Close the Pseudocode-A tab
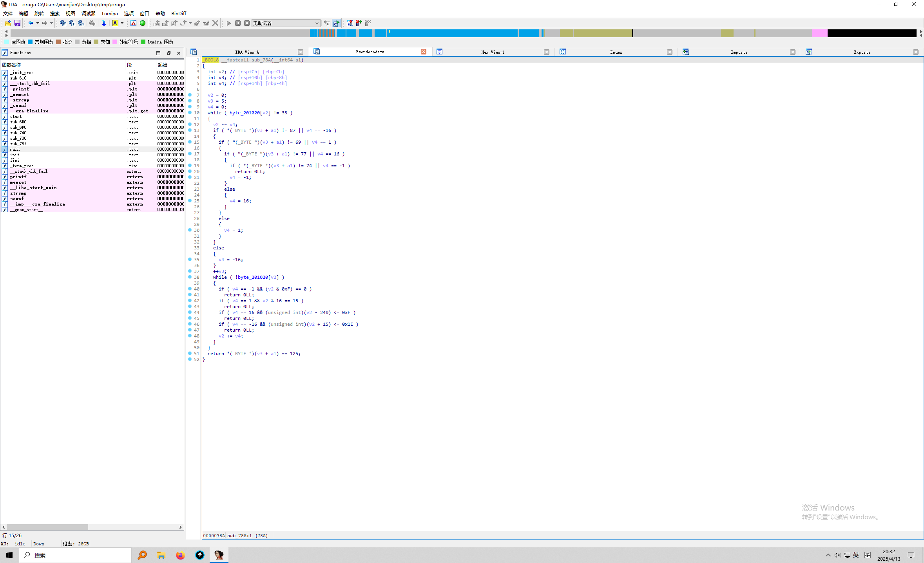This screenshot has height=563, width=924. tap(423, 52)
